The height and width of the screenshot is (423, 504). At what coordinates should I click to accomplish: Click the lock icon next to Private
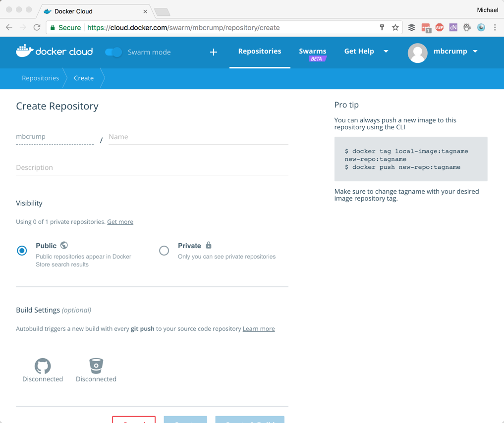pos(209,245)
